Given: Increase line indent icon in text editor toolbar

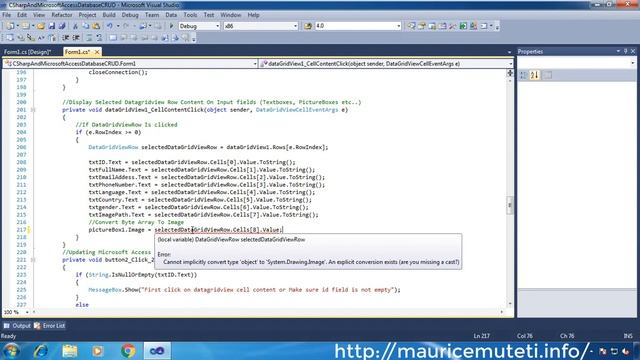Looking at the screenshot, I should point(76,38).
